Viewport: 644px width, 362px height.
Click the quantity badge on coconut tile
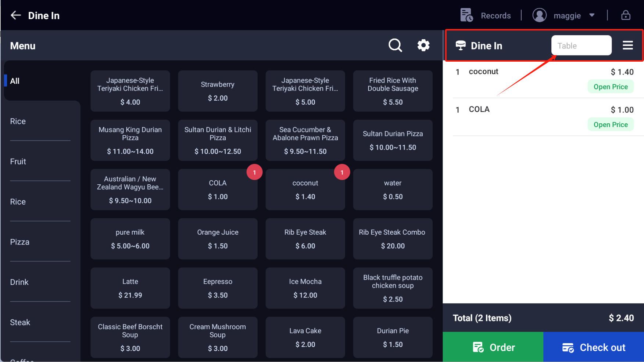[x=342, y=172]
